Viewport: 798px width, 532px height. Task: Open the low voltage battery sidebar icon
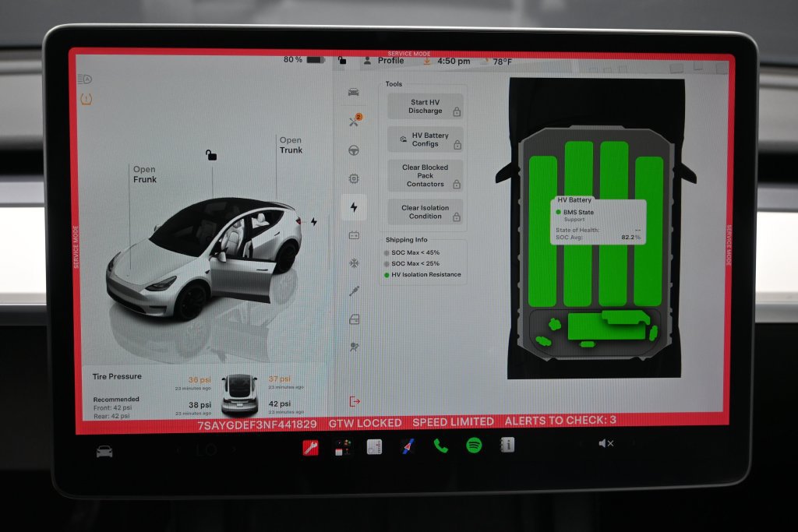point(355,235)
